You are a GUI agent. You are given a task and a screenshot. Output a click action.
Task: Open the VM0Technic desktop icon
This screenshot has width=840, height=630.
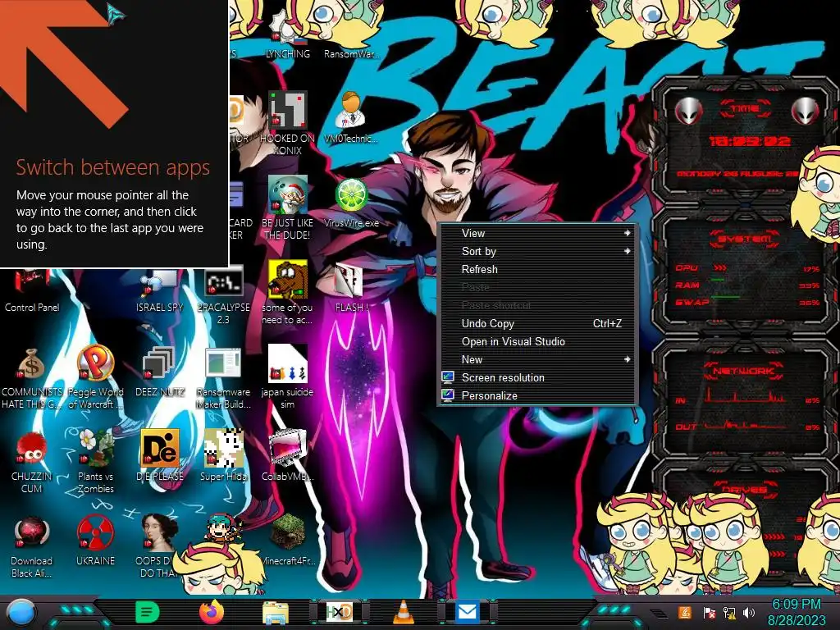click(351, 116)
